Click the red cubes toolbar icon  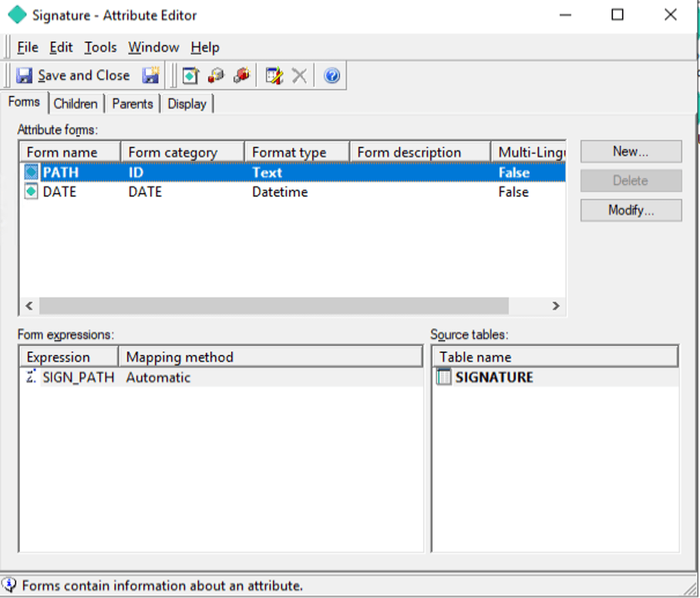click(x=241, y=76)
